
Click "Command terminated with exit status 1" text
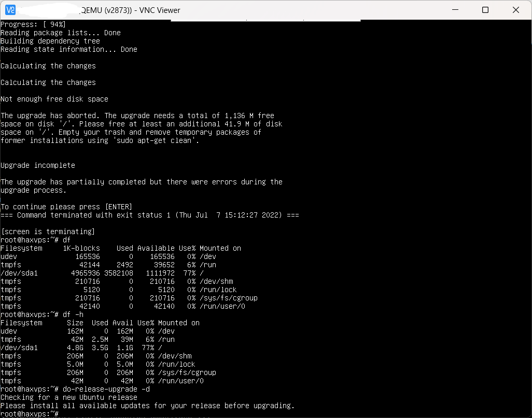click(95, 215)
